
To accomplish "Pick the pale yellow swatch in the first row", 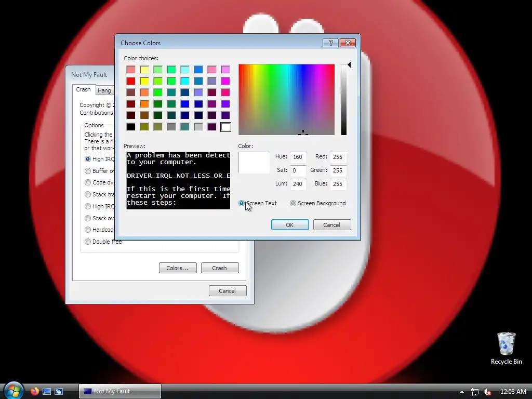I will pos(144,70).
